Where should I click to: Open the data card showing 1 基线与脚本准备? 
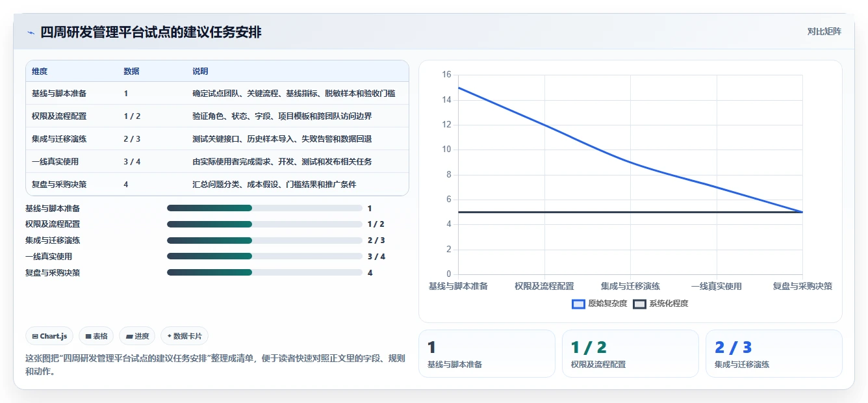487,354
